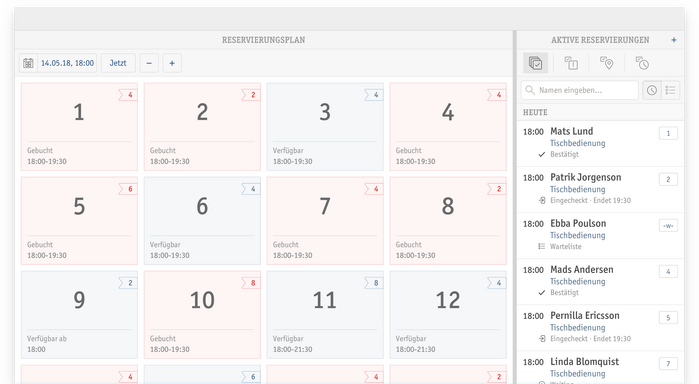Toggle clock sort view button
Screen dimensions: 699x384
coord(652,90)
